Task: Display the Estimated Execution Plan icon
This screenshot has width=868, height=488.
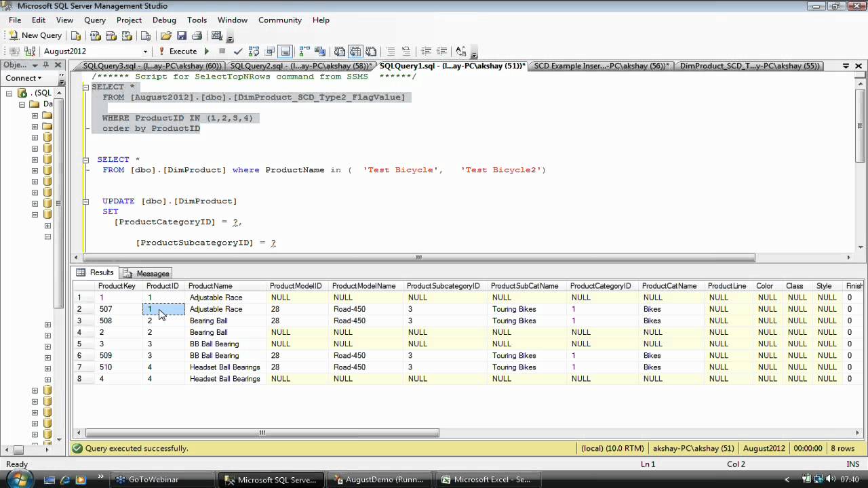Action: tap(254, 51)
